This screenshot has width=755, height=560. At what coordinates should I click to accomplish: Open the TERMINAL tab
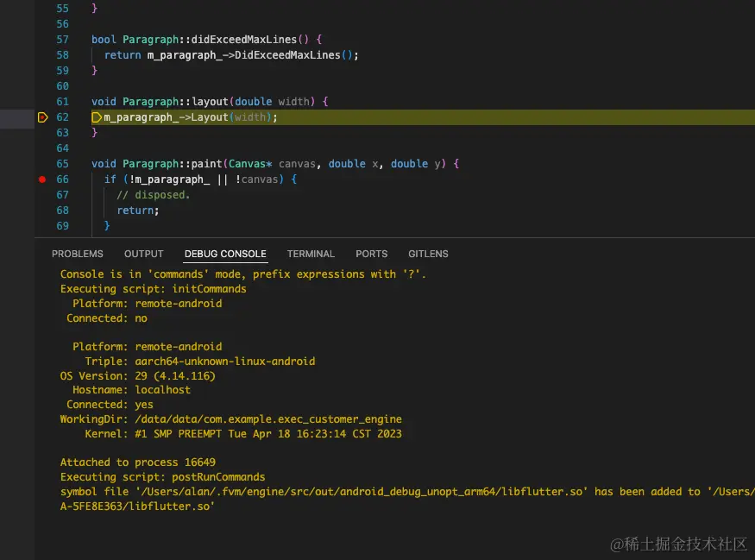point(311,254)
